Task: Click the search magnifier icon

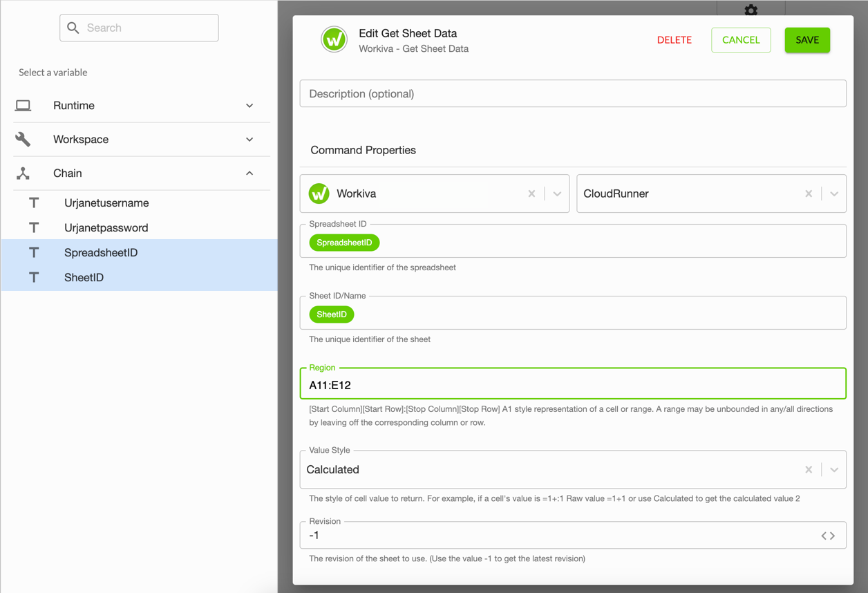Action: click(x=73, y=28)
